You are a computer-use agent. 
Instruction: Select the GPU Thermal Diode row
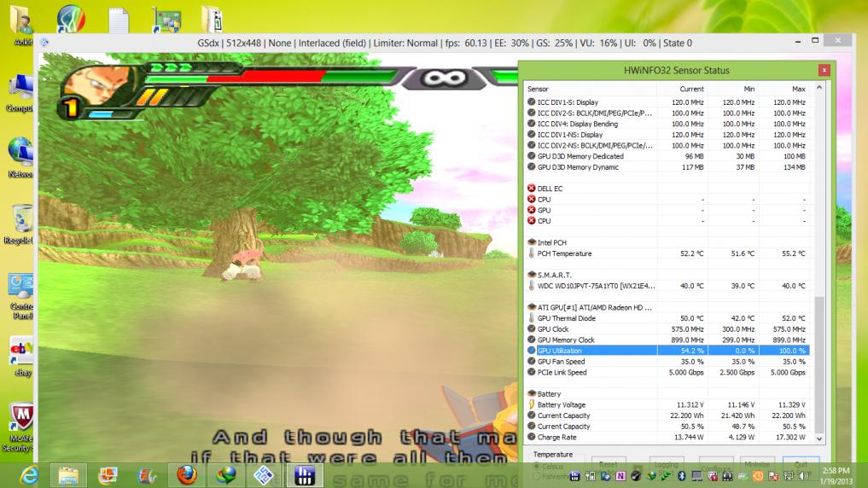[667, 318]
